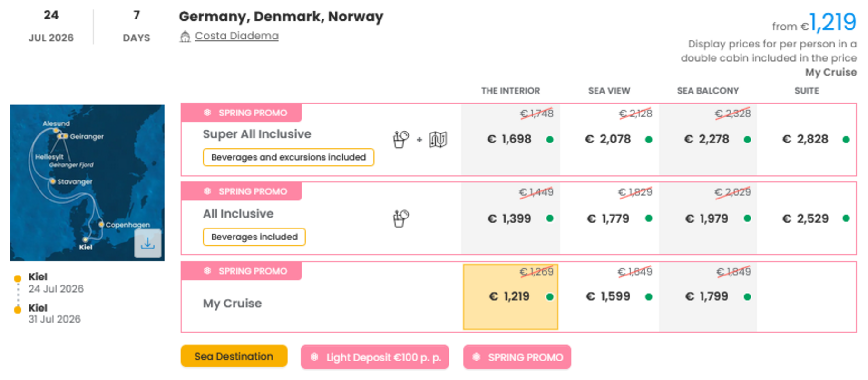Click the Beverages included label
Image resolution: width=868 pixels, height=380 pixels.
254,237
